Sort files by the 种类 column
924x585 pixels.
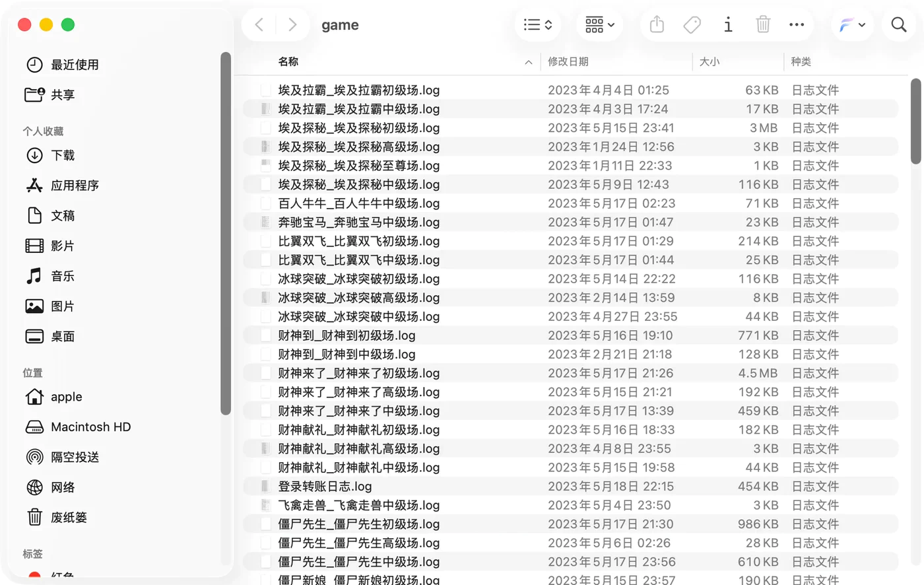(801, 61)
